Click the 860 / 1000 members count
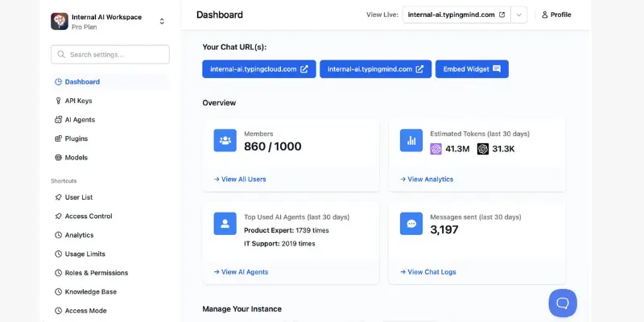 click(273, 147)
